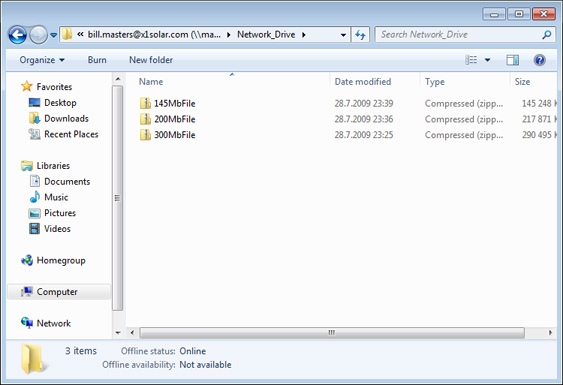The height and width of the screenshot is (385, 563).
Task: Sort files by Date modified column
Action: click(363, 82)
